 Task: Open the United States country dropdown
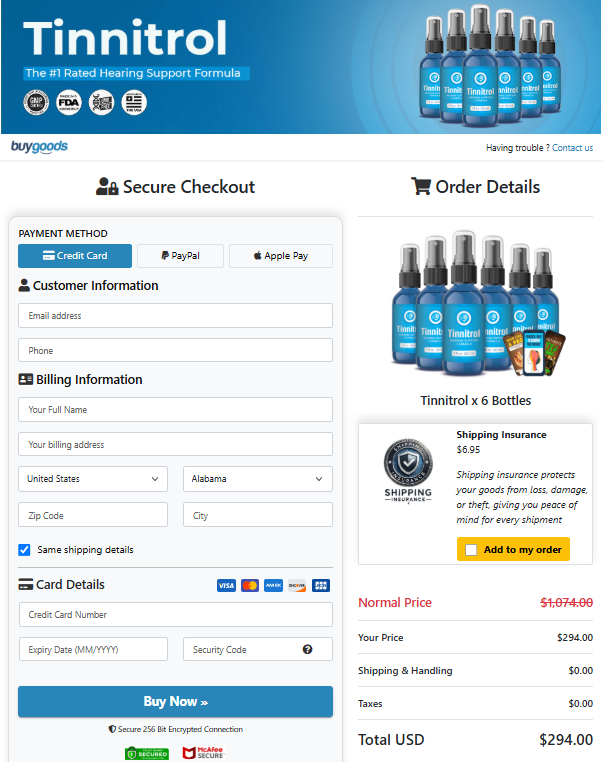tap(93, 479)
